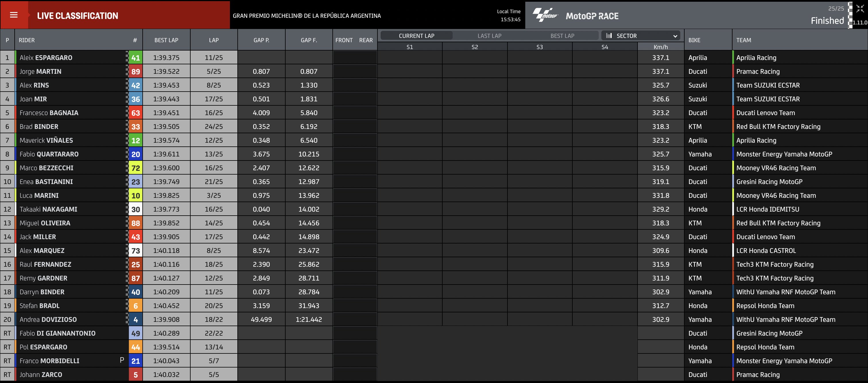Click number badge 89 of Jorge Martin
Viewport: 868px width, 383px height.
[135, 71]
